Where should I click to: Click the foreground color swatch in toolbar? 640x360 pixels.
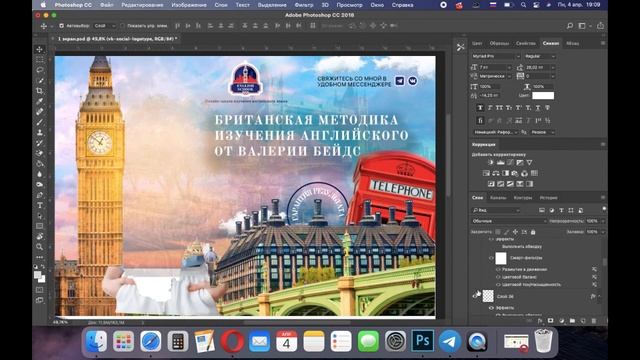click(x=38, y=275)
